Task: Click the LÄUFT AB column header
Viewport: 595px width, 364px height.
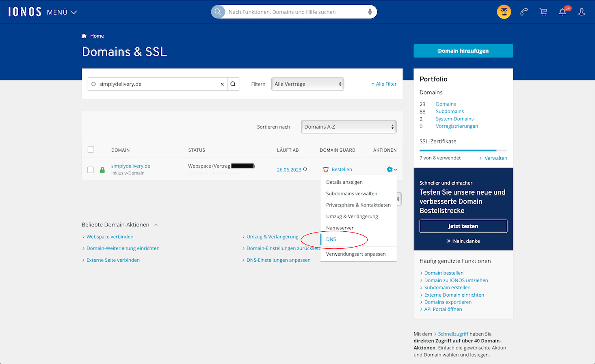Action: [288, 150]
